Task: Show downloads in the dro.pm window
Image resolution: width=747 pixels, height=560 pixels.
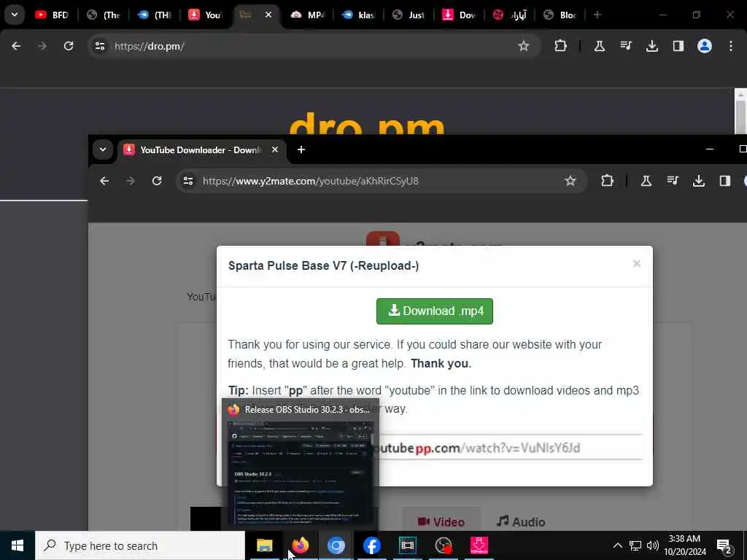Action: pyautogui.click(x=651, y=46)
